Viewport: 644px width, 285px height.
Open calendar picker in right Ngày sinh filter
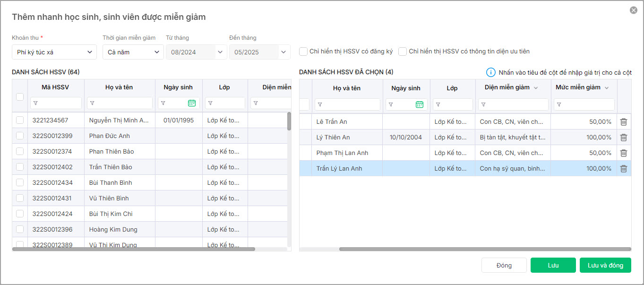coord(419,104)
